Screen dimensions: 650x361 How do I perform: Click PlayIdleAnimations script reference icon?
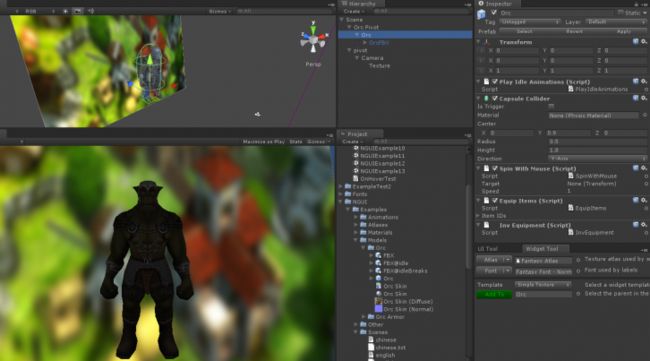click(x=571, y=89)
